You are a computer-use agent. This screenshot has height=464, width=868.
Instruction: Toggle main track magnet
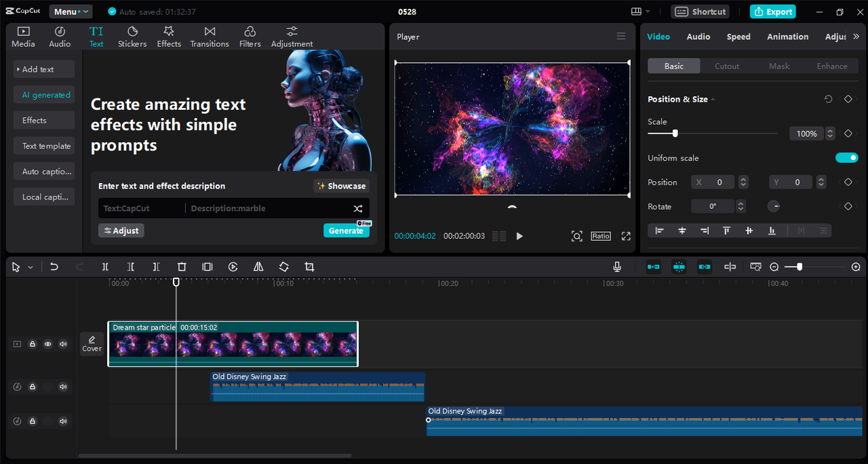(654, 267)
